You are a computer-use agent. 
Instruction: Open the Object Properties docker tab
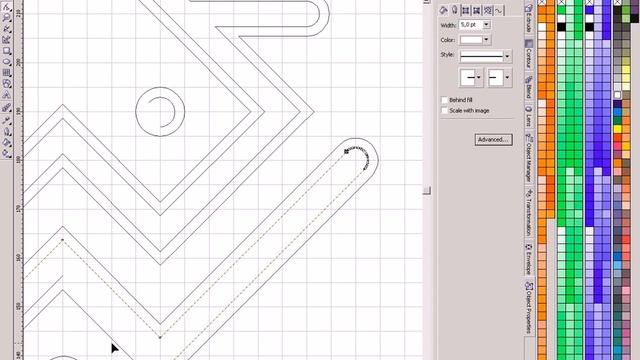pos(529,307)
